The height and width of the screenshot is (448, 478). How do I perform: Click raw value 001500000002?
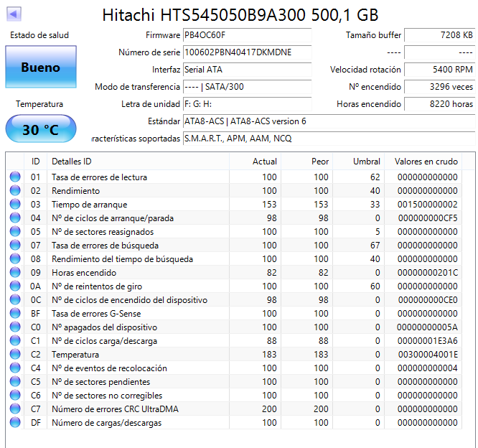coord(427,205)
